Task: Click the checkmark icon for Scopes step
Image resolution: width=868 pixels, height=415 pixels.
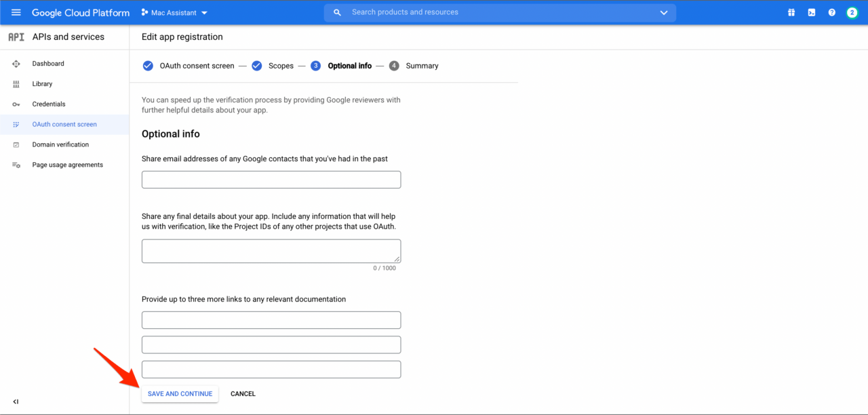Action: (x=257, y=66)
